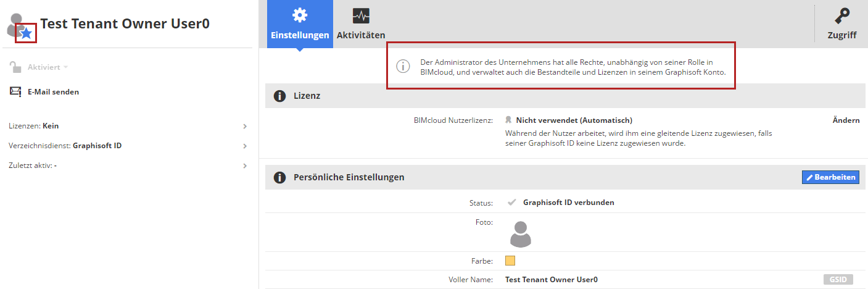Screen dimensions: 868x289
Task: Switch to the Einstellungen tab
Action: (300, 25)
